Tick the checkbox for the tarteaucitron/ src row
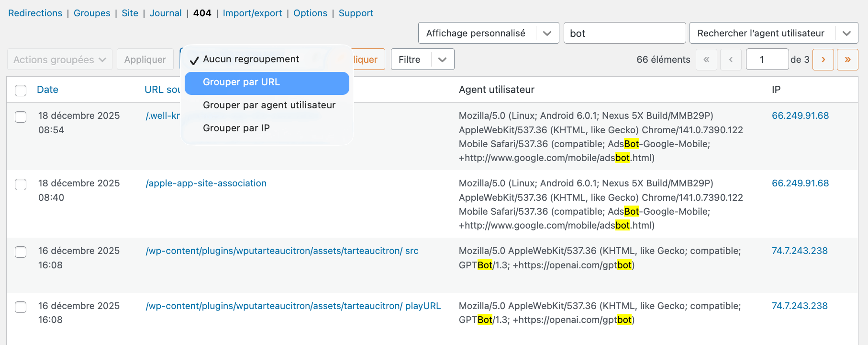This screenshot has width=868, height=345. pyautogui.click(x=21, y=252)
